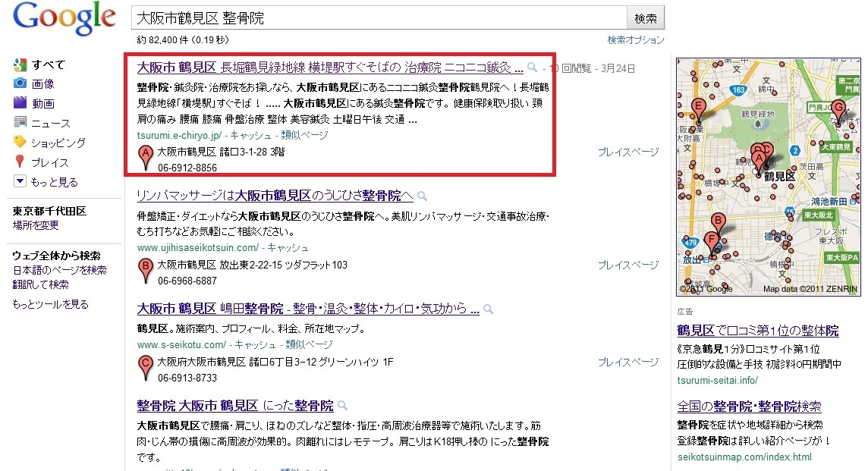Click the 画像 camera icon
This screenshot has height=471, width=868.
click(20, 83)
